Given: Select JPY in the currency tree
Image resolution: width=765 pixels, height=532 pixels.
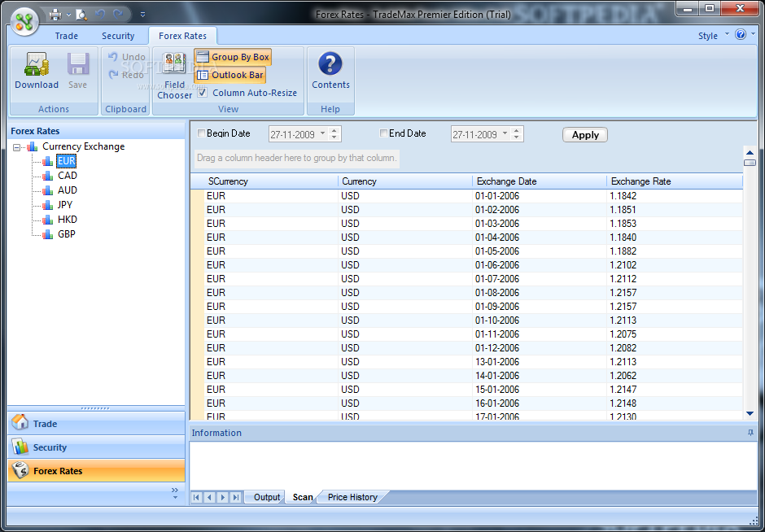Looking at the screenshot, I should click(x=65, y=205).
